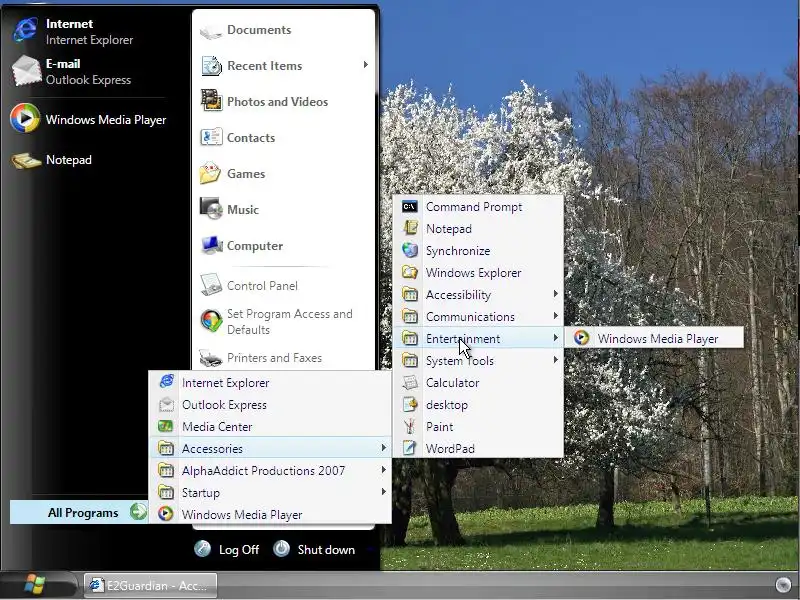The image size is (800, 600).
Task: Switch to E2Guardian taskbar window
Action: click(151, 586)
